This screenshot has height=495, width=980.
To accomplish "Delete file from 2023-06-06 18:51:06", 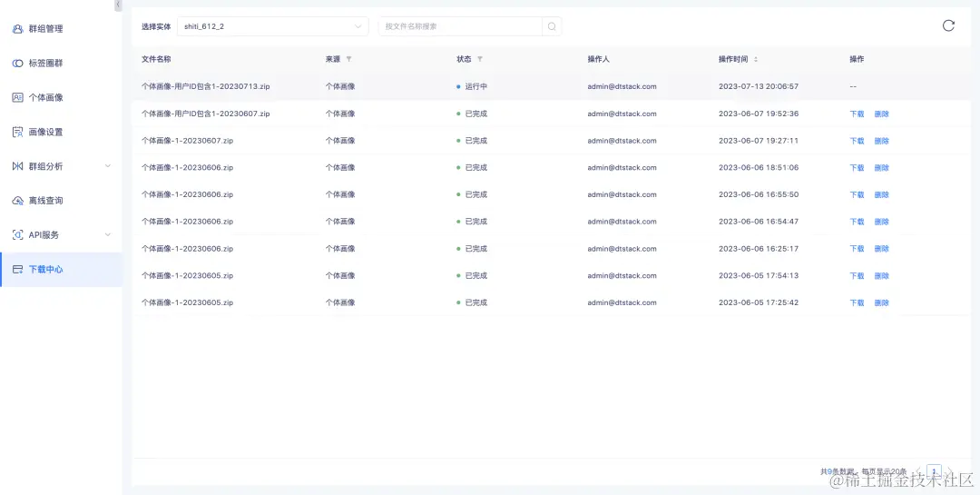I will coord(881,168).
